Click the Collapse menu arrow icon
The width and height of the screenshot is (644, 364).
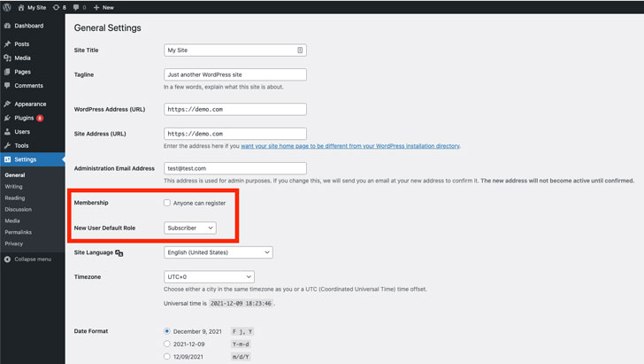(x=7, y=259)
